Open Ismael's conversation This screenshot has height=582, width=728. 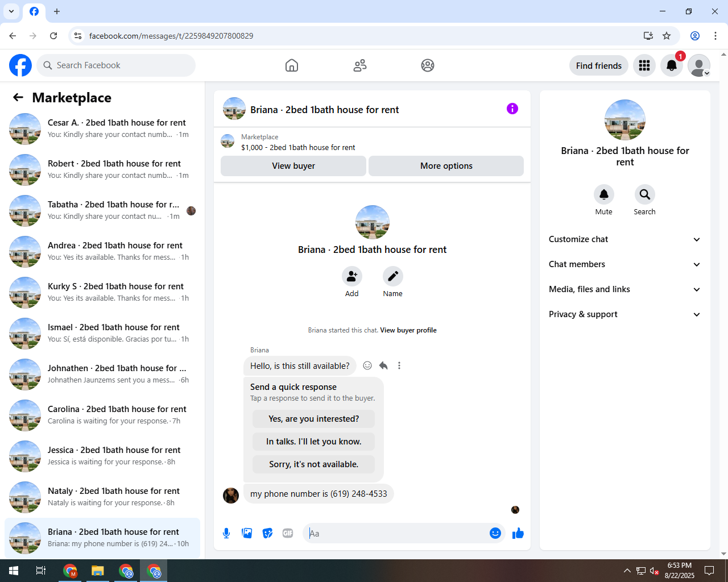click(102, 333)
